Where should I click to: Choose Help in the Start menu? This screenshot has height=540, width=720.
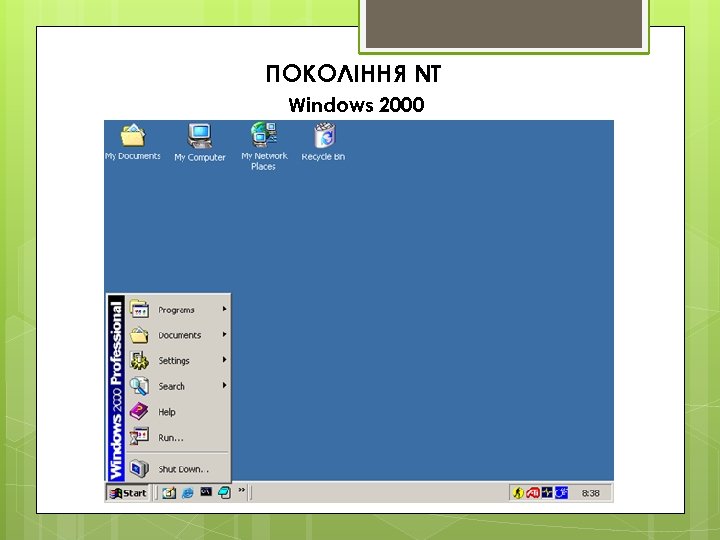(x=177, y=412)
